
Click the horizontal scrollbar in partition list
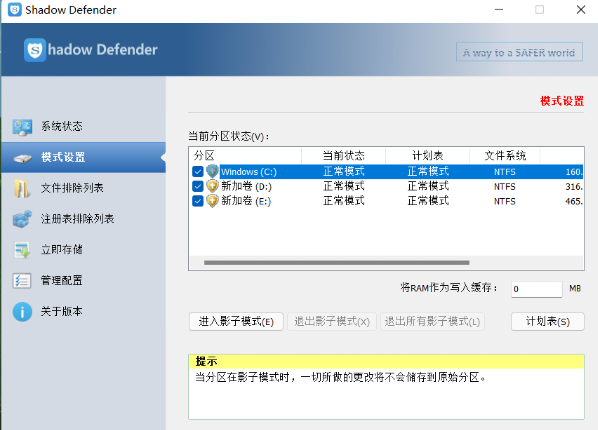pos(336,263)
